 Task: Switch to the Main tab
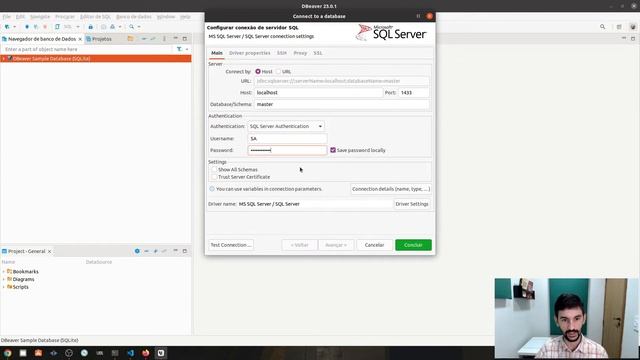(217, 53)
